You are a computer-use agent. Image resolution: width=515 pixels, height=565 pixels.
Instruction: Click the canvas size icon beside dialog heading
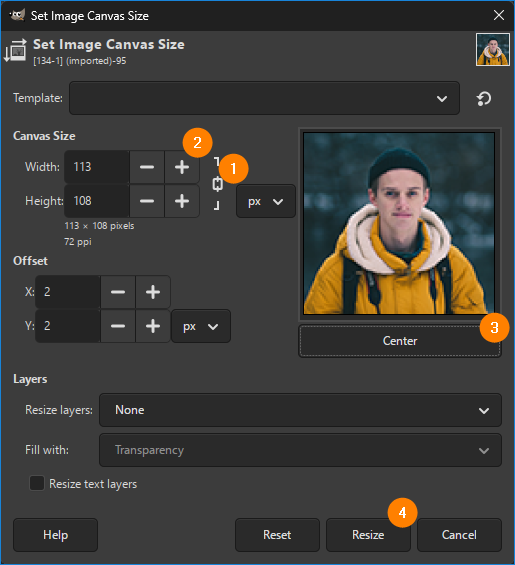pos(15,50)
